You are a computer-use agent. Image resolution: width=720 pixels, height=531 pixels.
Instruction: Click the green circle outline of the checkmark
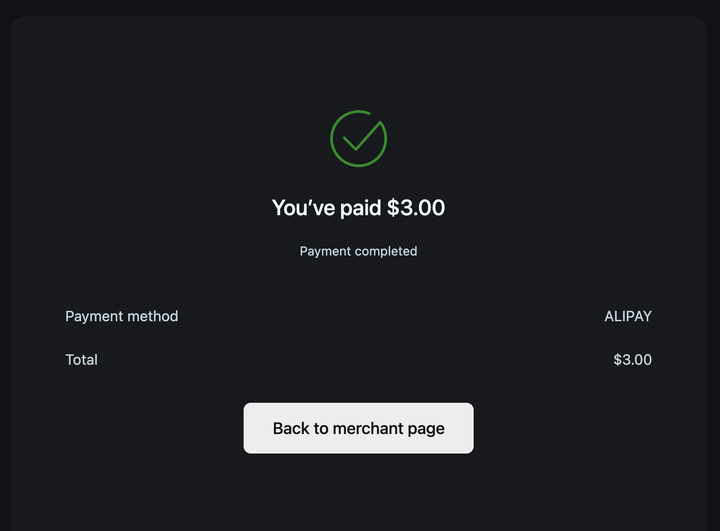click(332, 139)
